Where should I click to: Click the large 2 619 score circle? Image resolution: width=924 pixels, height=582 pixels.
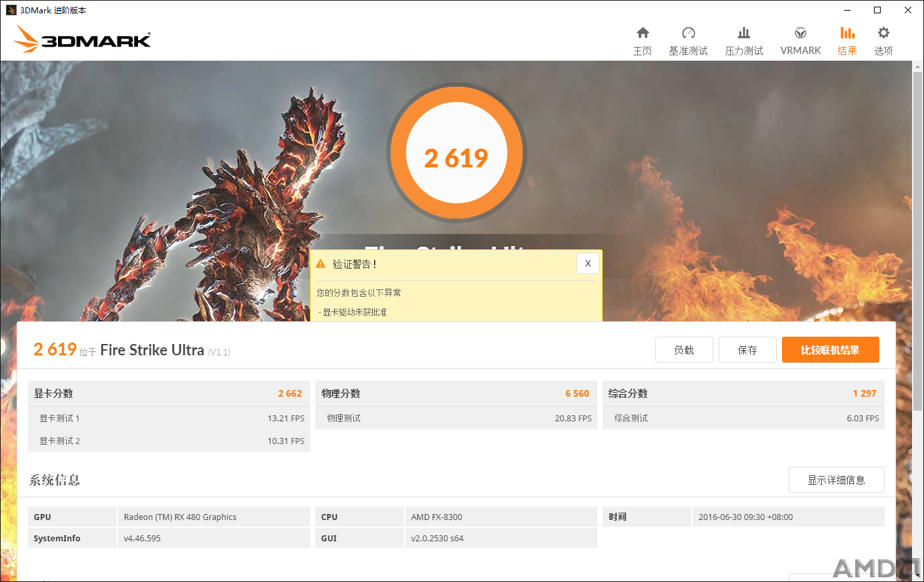pos(457,153)
